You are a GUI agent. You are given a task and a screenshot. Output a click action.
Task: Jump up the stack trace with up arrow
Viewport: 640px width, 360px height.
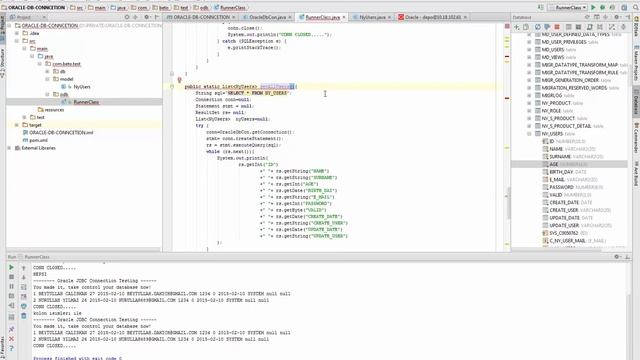(x=24, y=268)
